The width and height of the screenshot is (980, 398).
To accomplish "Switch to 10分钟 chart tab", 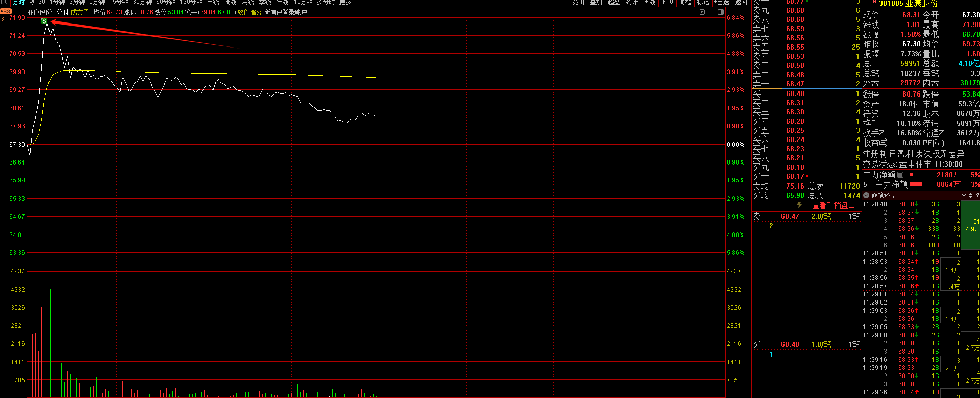I will [303, 3].
